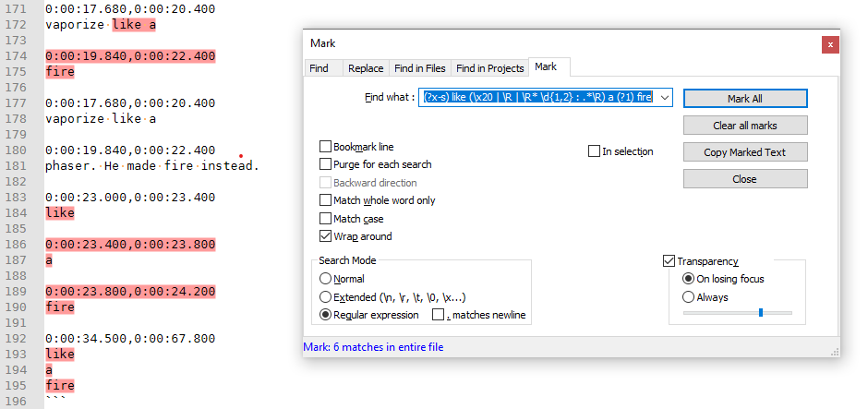Click the Mark All button

(x=745, y=99)
